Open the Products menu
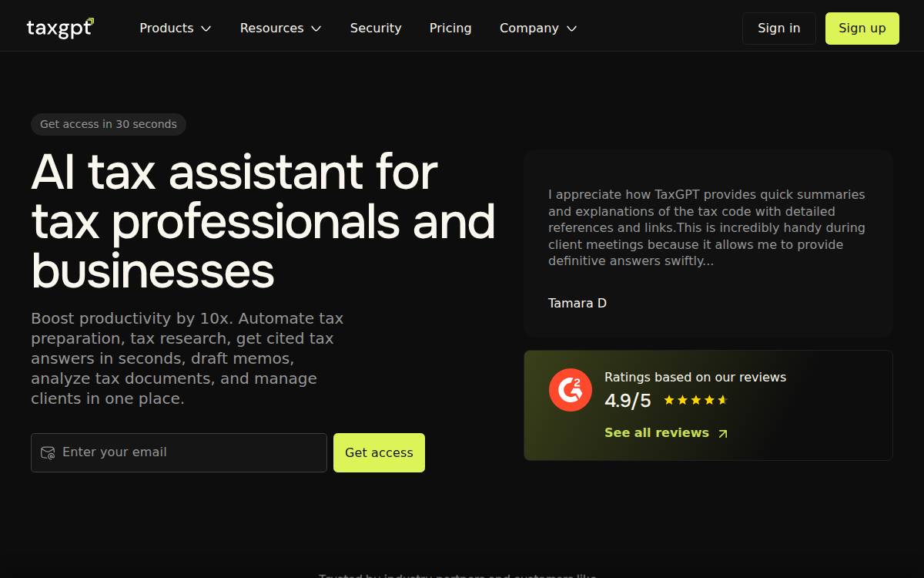Screen dimensions: 924x578 [176, 28]
